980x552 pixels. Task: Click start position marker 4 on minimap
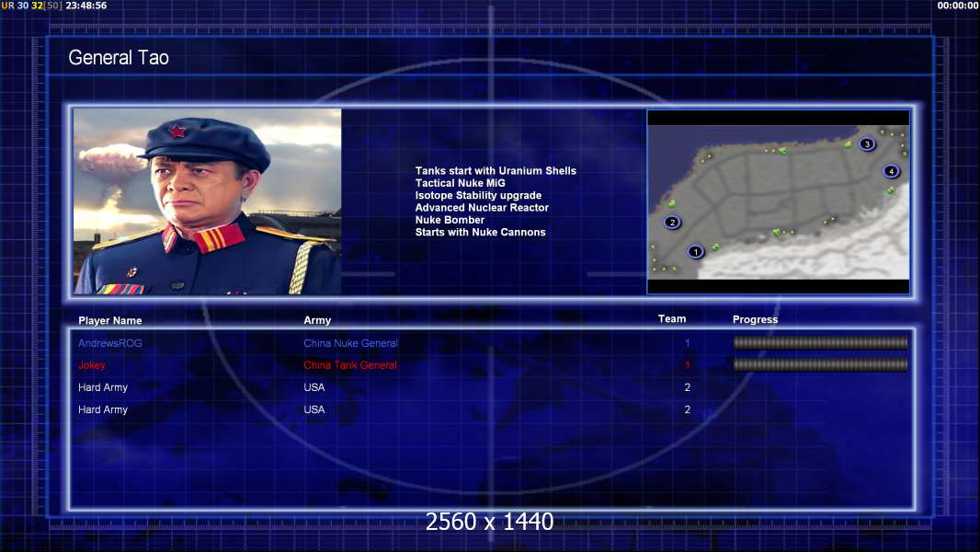(x=891, y=171)
